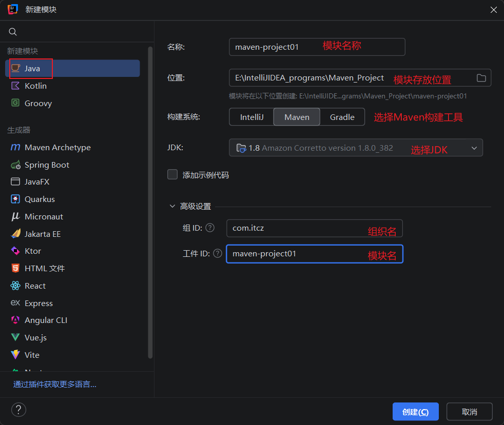Screen dimensions: 504x425
Task: Select JavaFX generator
Action: [x=72, y=181]
